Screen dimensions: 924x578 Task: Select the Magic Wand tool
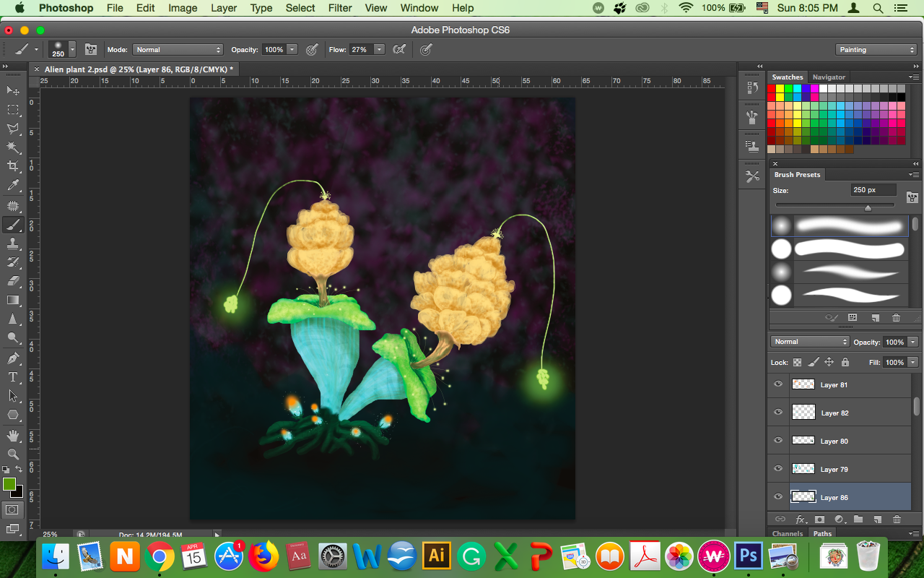coord(13,147)
